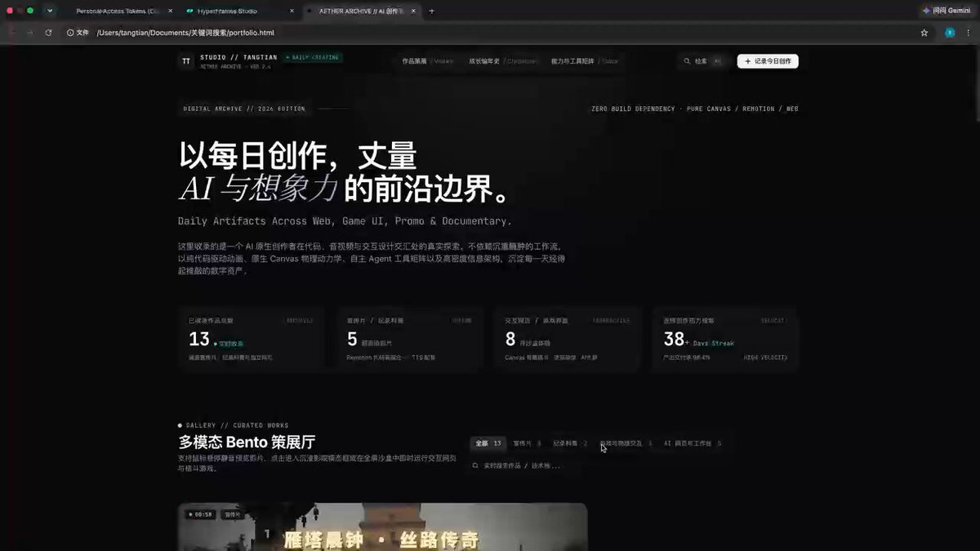This screenshot has width=980, height=551.
Task: Click the site info icon beside the URL
Action: pyautogui.click(x=71, y=33)
